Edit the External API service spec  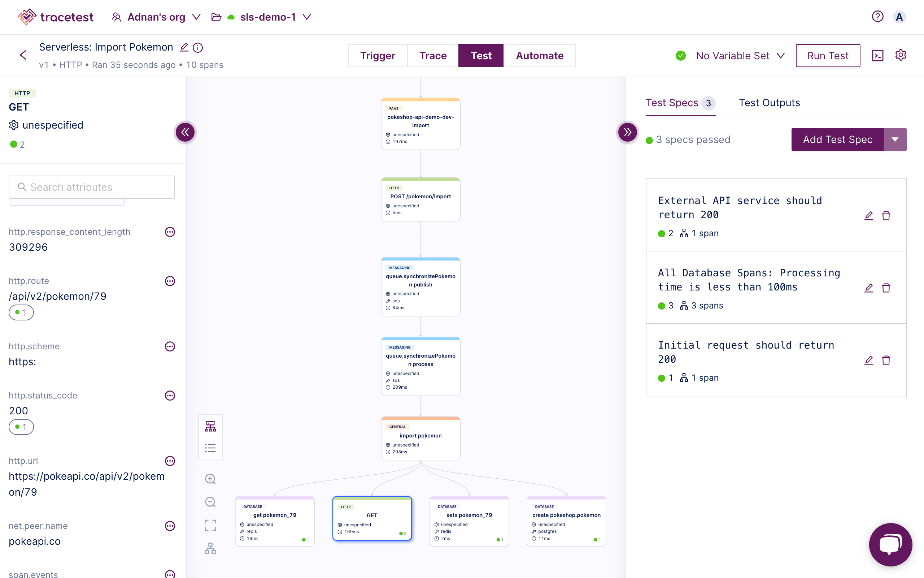coord(869,216)
